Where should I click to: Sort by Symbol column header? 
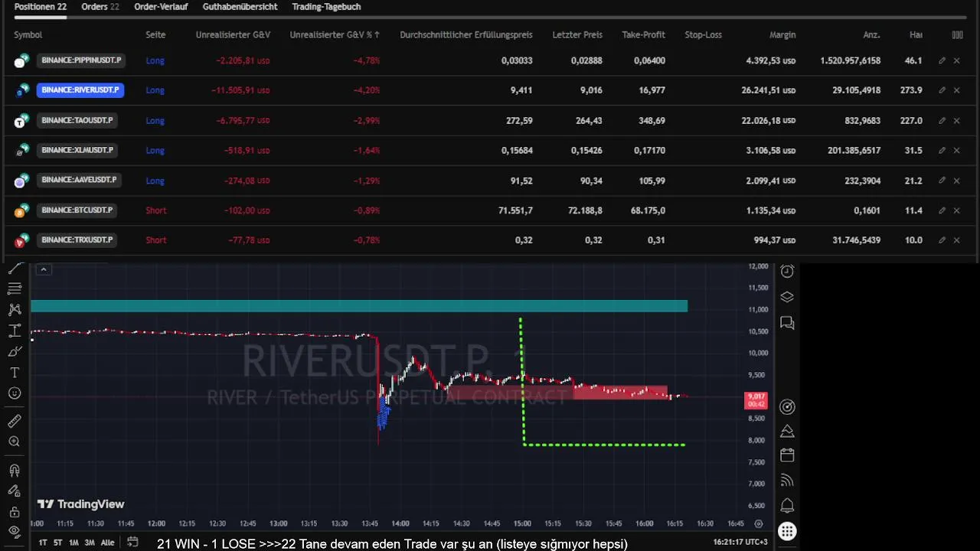[x=28, y=34]
